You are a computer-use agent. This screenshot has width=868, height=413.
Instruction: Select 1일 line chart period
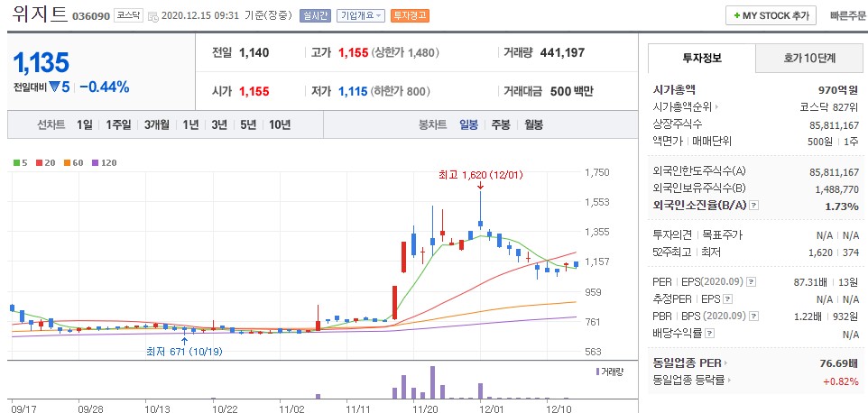point(85,125)
